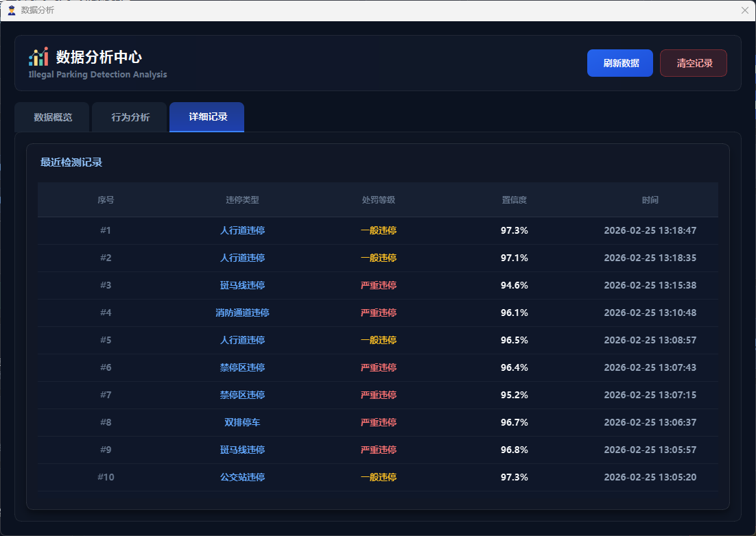This screenshot has width=756, height=536.
Task: Click the 序号 column header
Action: [106, 200]
